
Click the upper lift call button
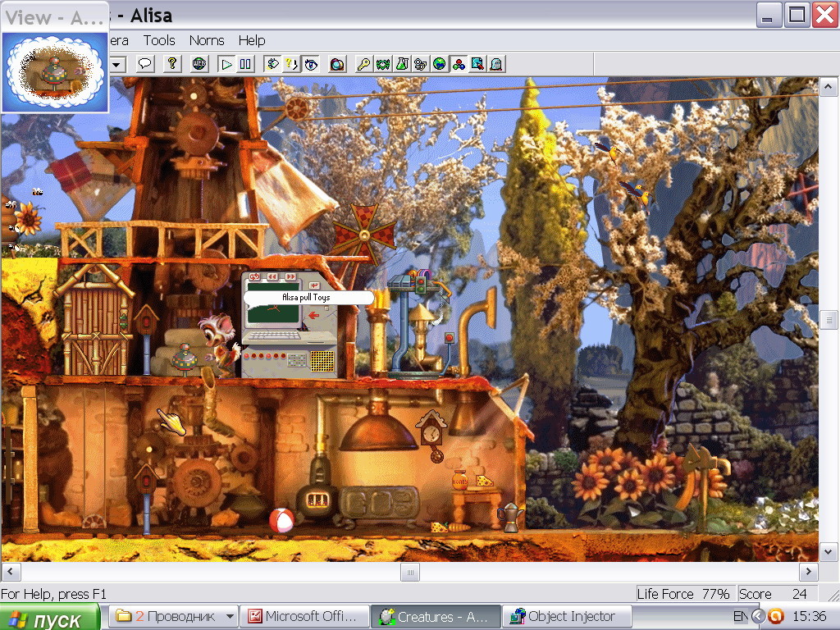(x=146, y=322)
